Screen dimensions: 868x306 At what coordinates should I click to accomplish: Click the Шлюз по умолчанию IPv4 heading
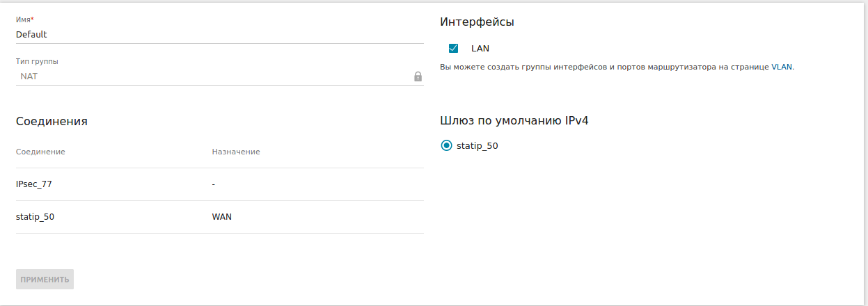click(x=514, y=121)
